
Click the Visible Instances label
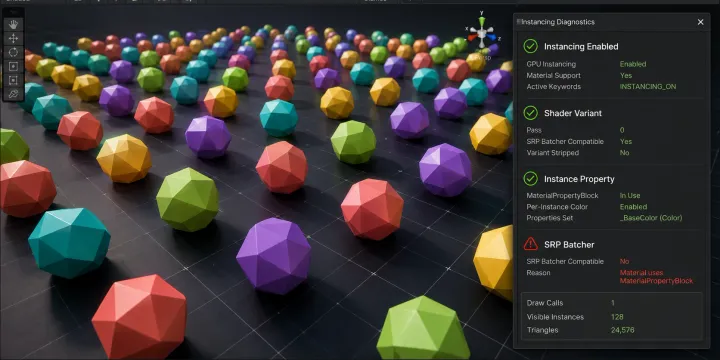(x=555, y=317)
